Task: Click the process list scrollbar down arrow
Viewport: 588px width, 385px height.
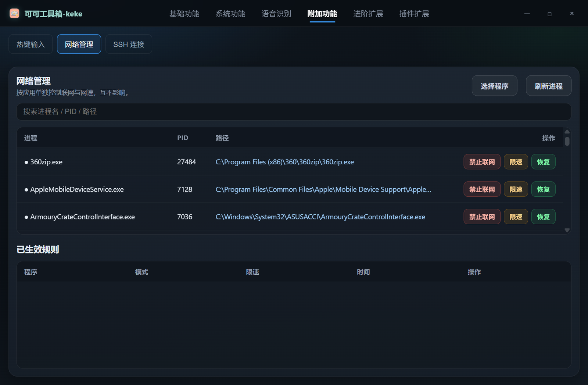Action: point(567,230)
